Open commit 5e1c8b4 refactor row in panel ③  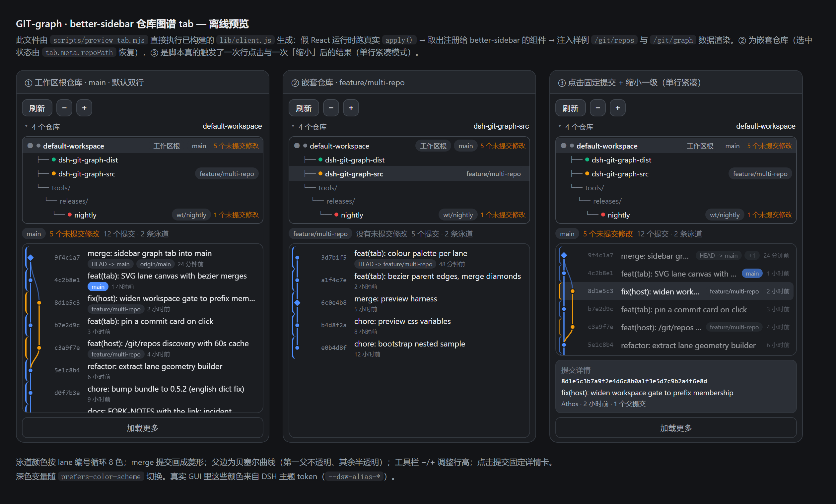(x=676, y=345)
